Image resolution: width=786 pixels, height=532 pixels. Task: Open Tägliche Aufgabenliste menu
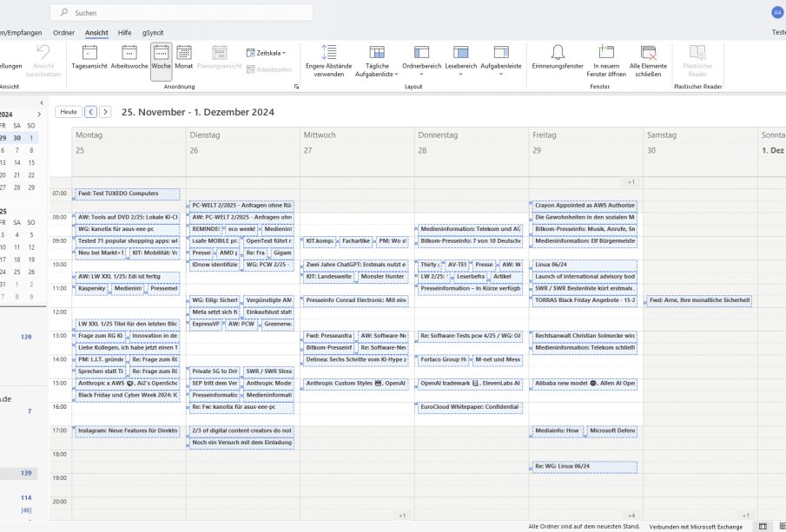(x=377, y=61)
